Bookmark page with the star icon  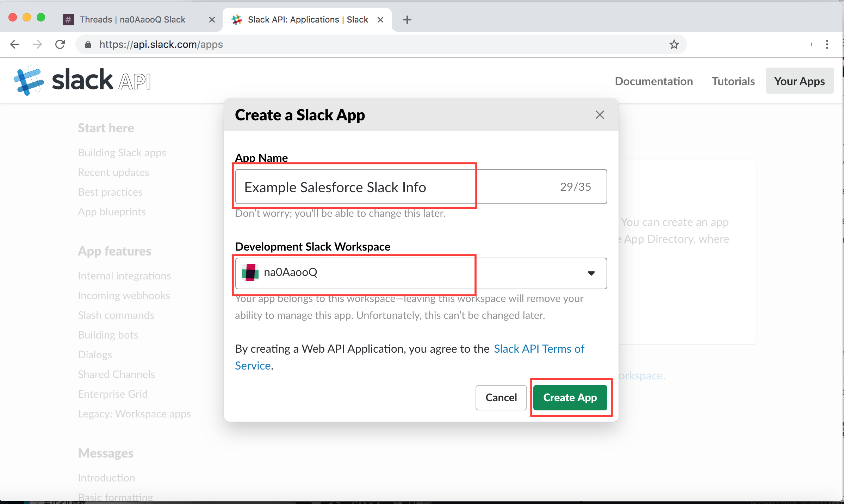(x=674, y=44)
